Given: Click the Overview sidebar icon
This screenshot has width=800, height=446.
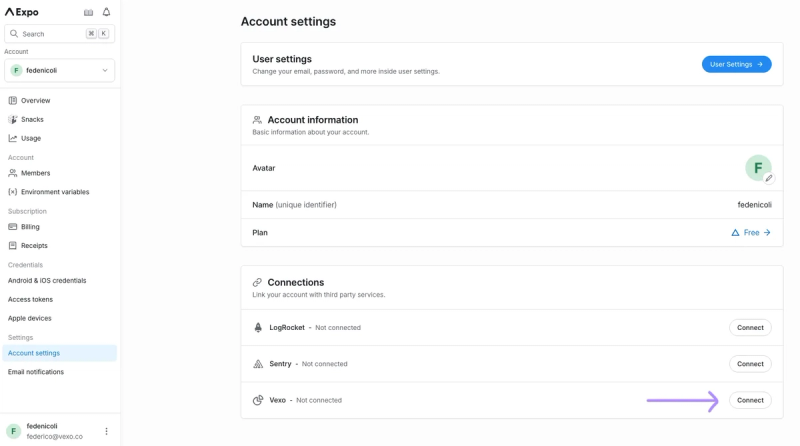Looking at the screenshot, I should 13,101.
